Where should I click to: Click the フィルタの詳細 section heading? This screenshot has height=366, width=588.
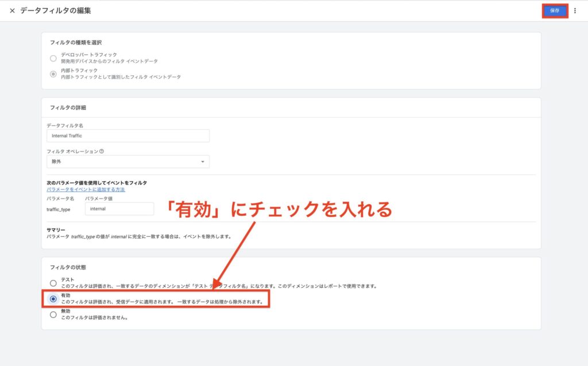point(68,107)
